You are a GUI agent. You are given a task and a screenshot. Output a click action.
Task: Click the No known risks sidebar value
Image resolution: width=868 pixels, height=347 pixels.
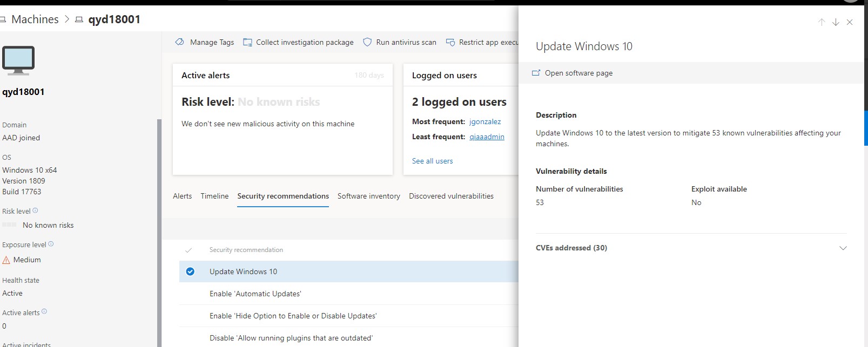pos(48,225)
